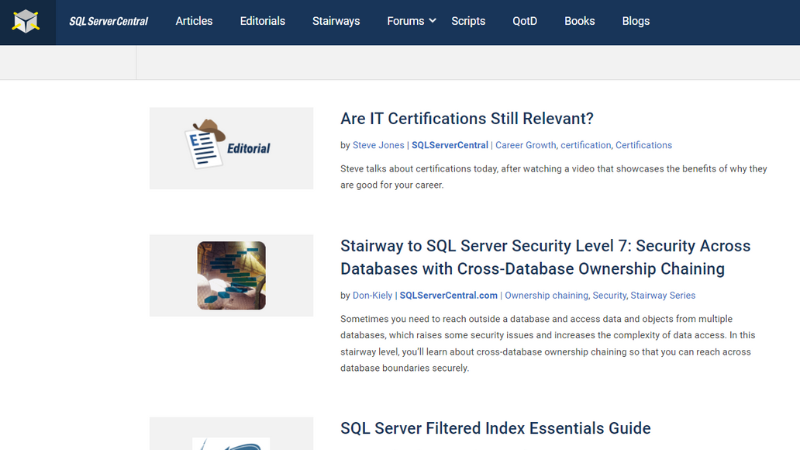Image resolution: width=800 pixels, height=450 pixels.
Task: Open 'Are IT Certifications Still Relevant?' article
Action: click(467, 118)
